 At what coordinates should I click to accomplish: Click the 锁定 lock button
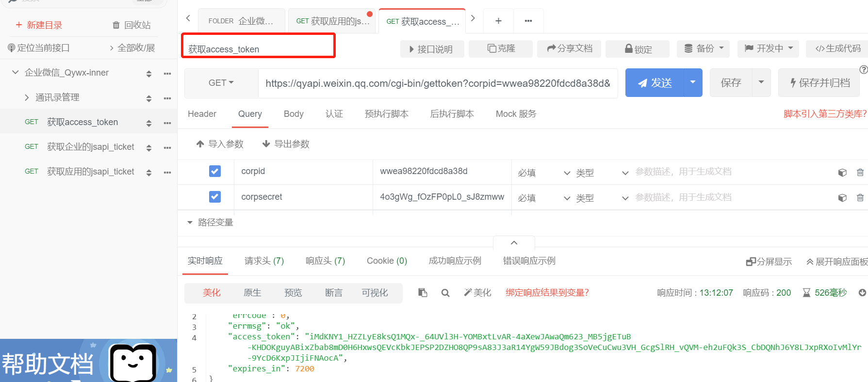click(x=638, y=48)
